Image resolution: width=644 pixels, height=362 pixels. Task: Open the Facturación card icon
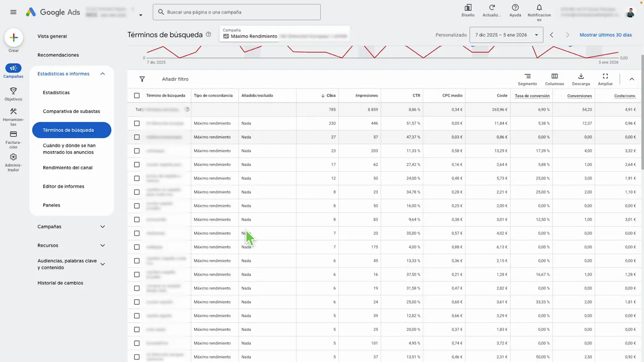point(14,134)
